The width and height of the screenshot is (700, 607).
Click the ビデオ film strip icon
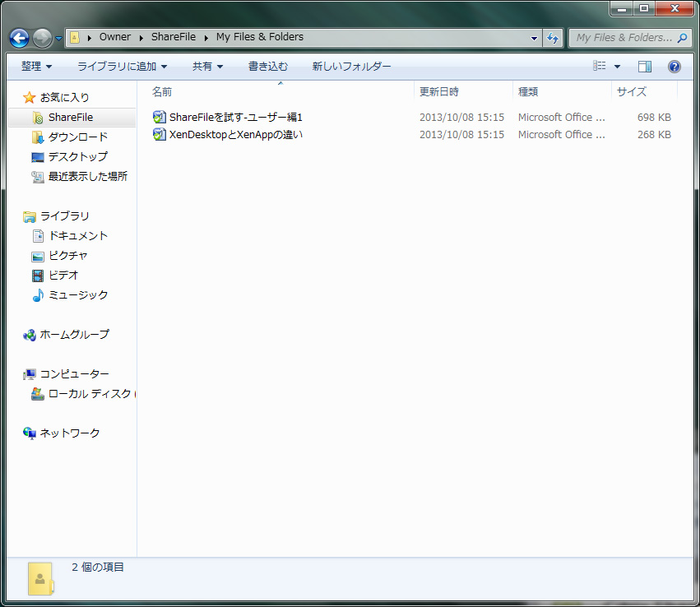tap(38, 276)
